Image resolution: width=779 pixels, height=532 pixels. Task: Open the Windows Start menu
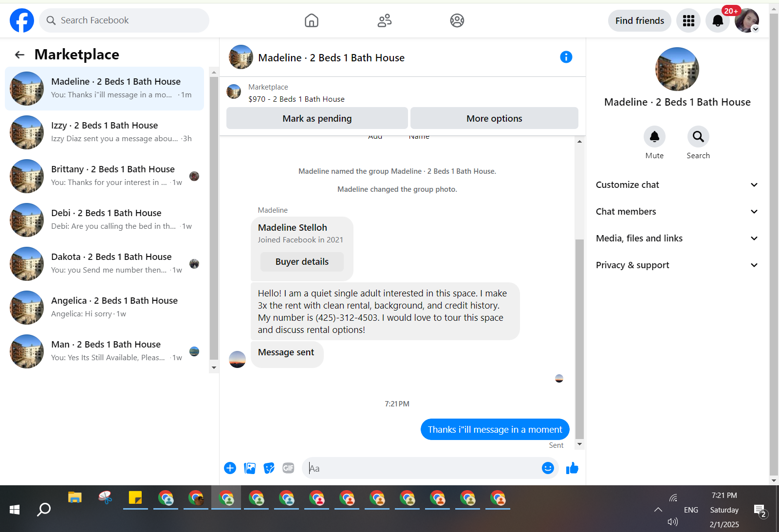(15, 509)
